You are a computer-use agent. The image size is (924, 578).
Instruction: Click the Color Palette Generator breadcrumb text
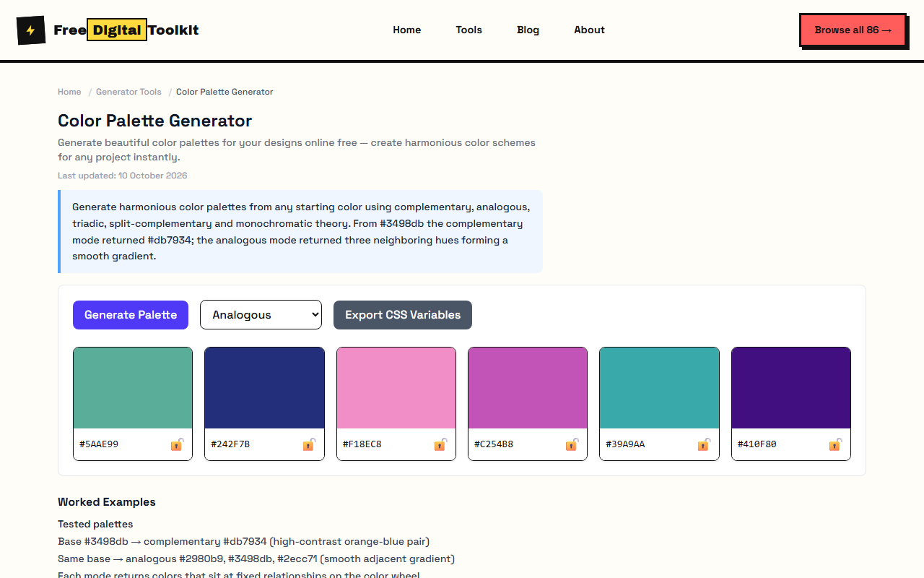point(225,92)
